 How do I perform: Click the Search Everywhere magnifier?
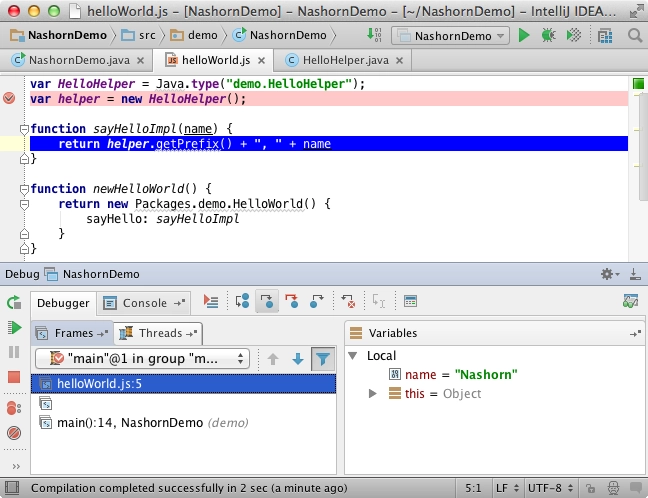[634, 36]
